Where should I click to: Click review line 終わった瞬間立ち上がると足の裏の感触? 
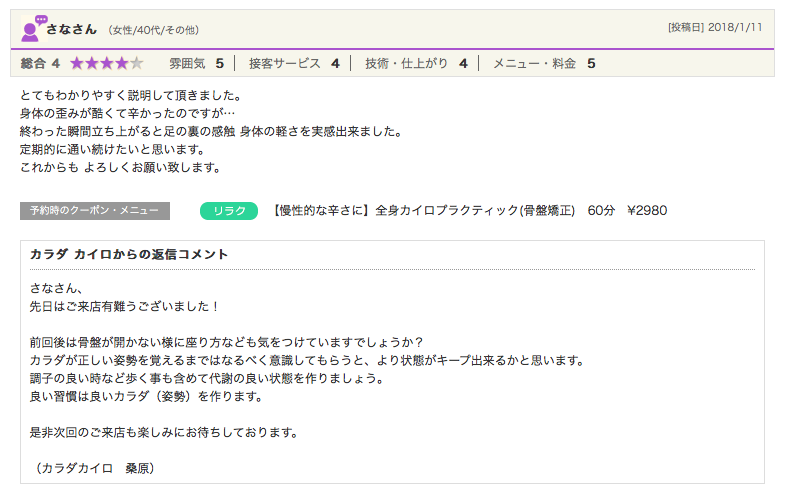(x=128, y=131)
